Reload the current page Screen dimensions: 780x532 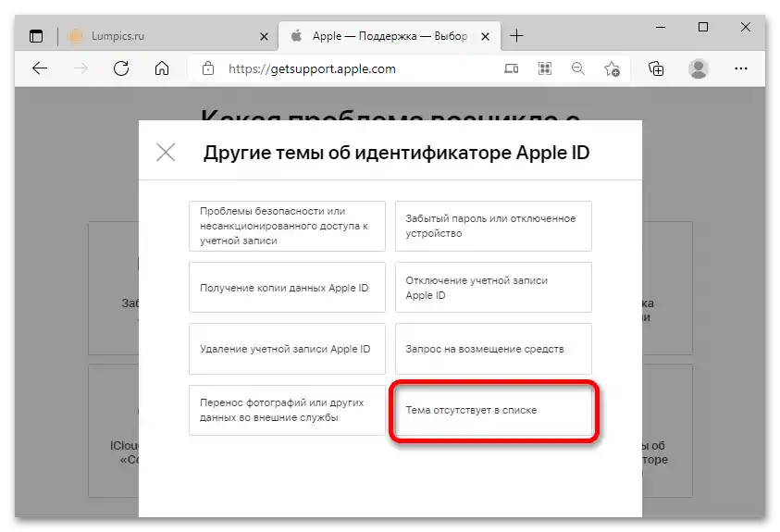pyautogui.click(x=121, y=68)
